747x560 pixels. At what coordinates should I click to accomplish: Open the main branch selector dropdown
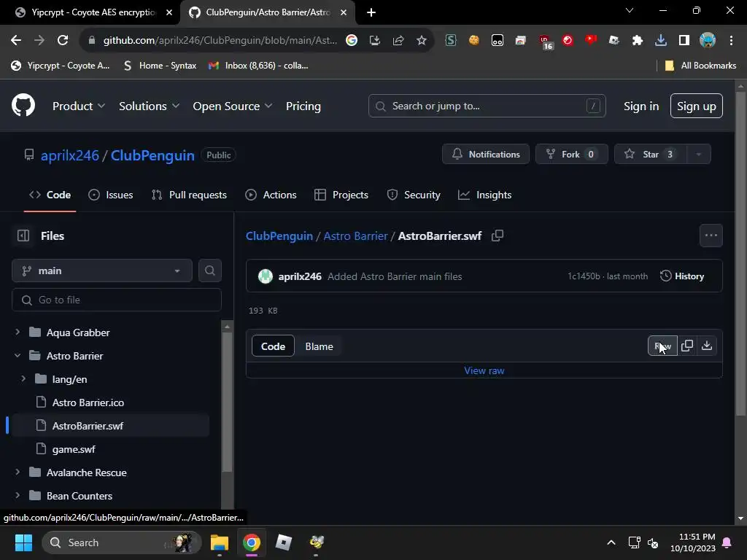(x=102, y=271)
